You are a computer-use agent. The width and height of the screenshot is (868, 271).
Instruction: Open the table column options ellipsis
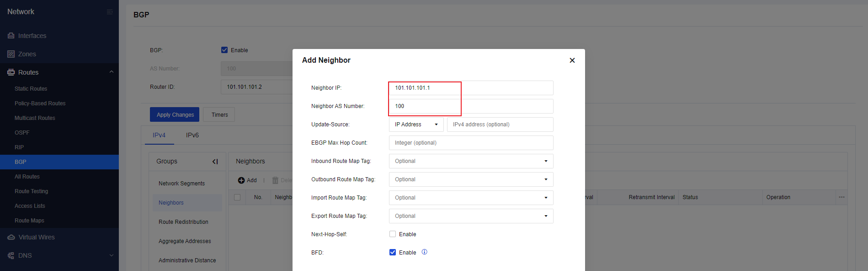pos(841,197)
